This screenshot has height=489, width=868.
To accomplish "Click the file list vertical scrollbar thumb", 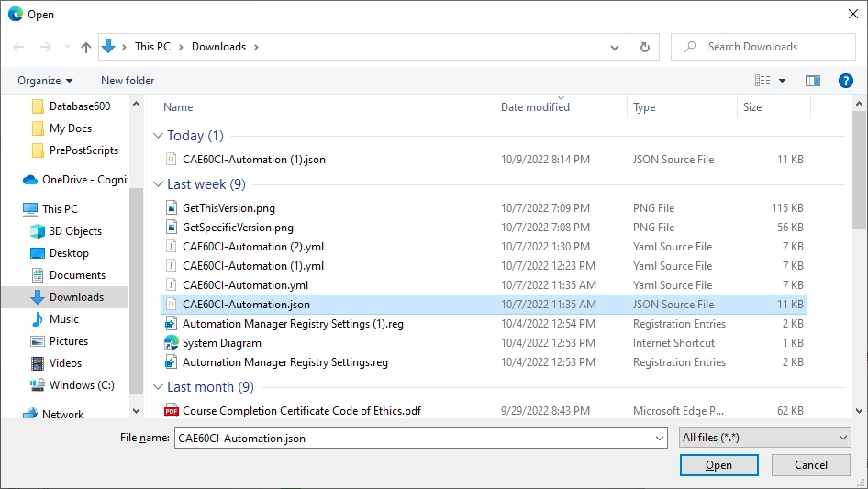I will [x=859, y=170].
